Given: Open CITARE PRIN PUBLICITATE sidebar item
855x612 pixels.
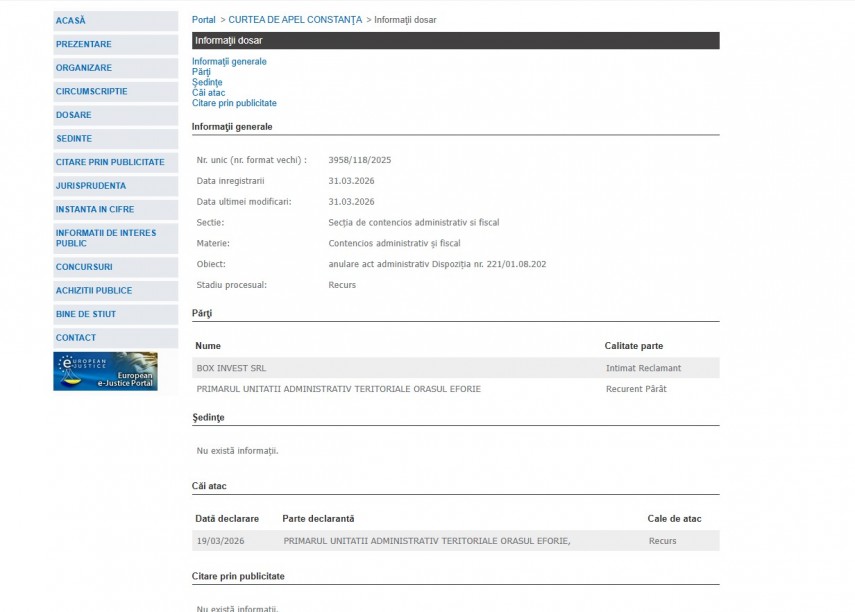Looking at the screenshot, I should [x=110, y=162].
